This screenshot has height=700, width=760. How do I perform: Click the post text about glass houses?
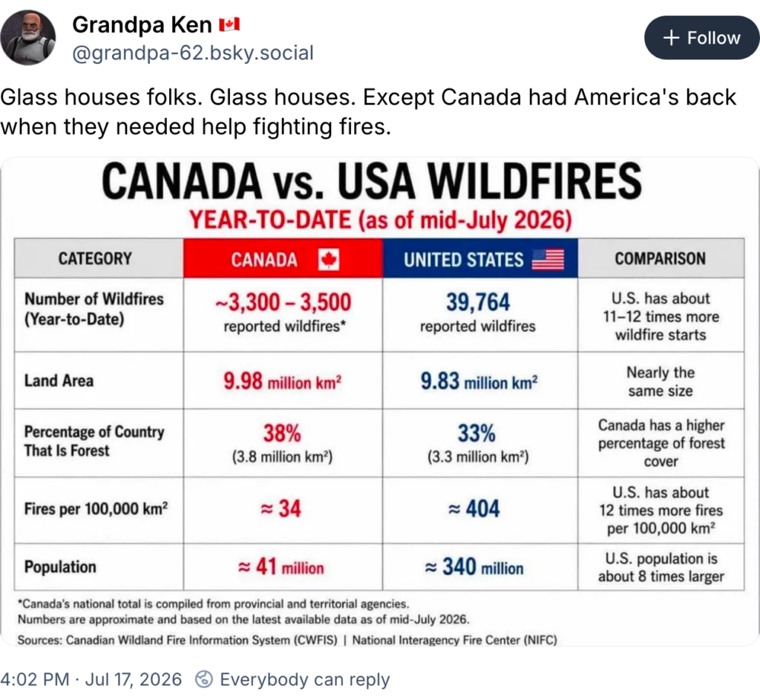(x=368, y=112)
